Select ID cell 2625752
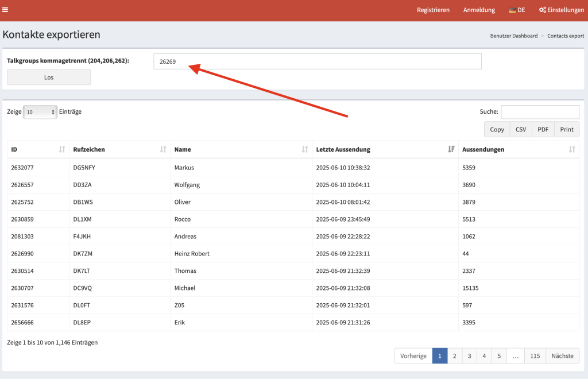This screenshot has width=588, height=379. point(22,202)
